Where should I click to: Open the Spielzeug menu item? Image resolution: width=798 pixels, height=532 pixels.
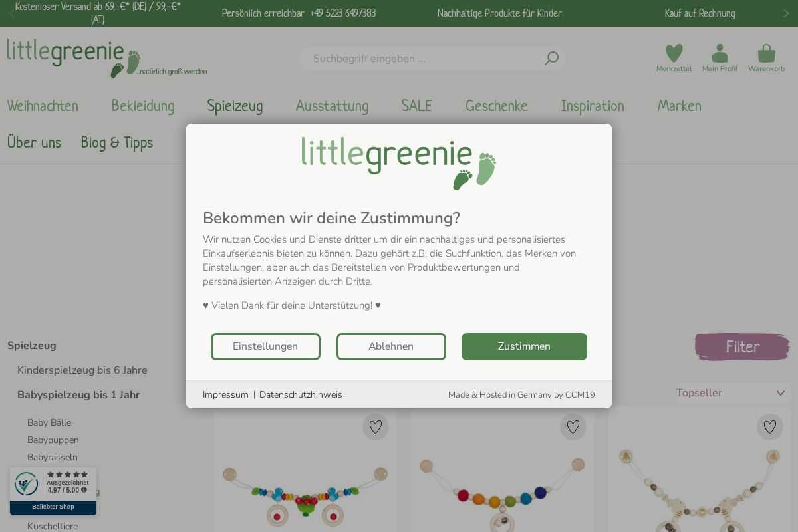tap(235, 106)
